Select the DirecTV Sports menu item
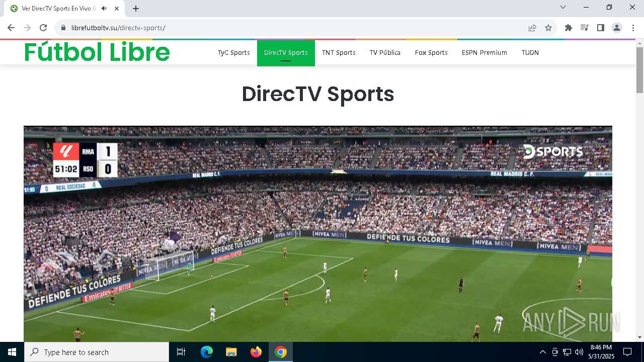The width and height of the screenshot is (644, 362). click(x=286, y=52)
